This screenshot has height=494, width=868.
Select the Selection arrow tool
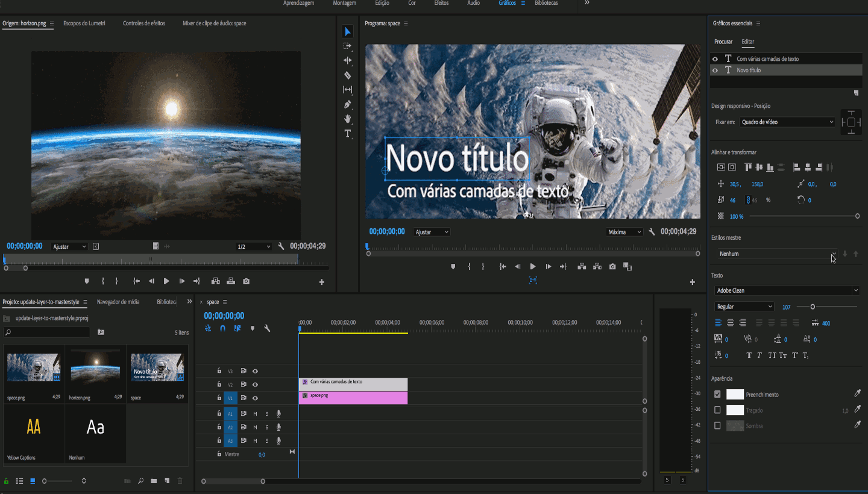[x=348, y=31]
